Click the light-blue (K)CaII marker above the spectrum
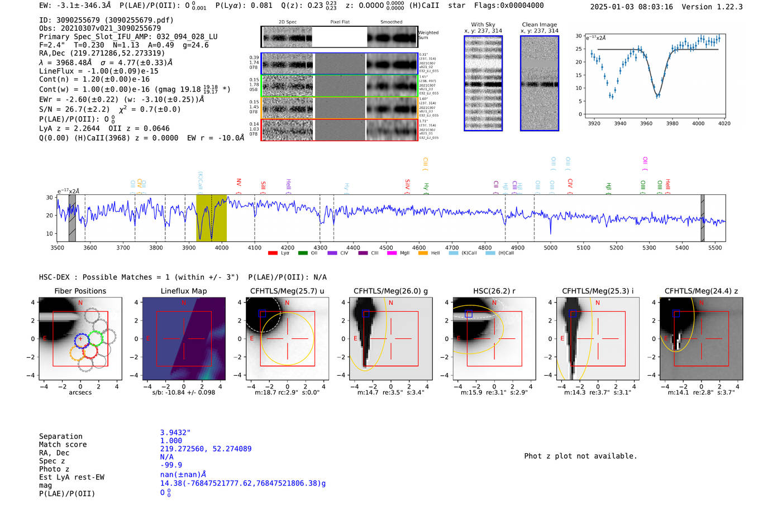This screenshot has width=782, height=532. click(200, 183)
